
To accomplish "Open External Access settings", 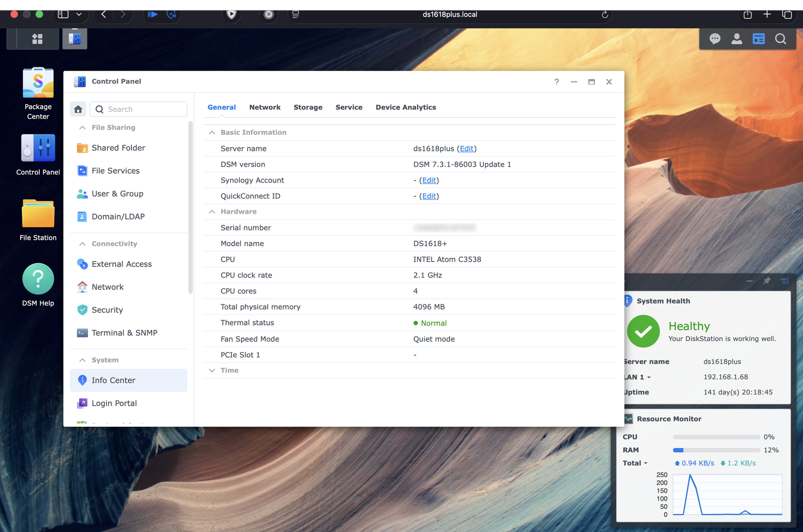I will 128,264.
